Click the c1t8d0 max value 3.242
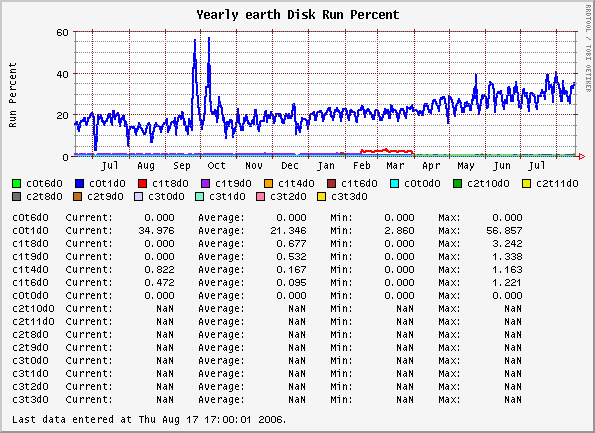 (x=507, y=243)
